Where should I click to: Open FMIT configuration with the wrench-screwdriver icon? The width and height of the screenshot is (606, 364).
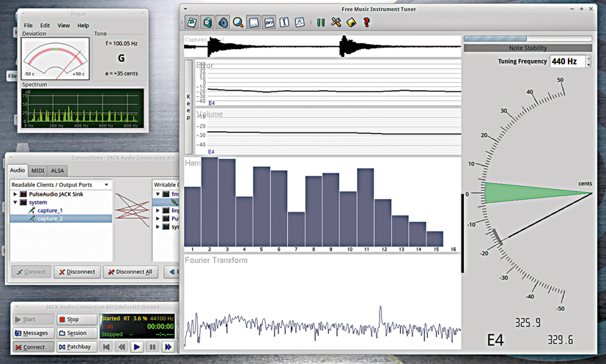click(336, 23)
